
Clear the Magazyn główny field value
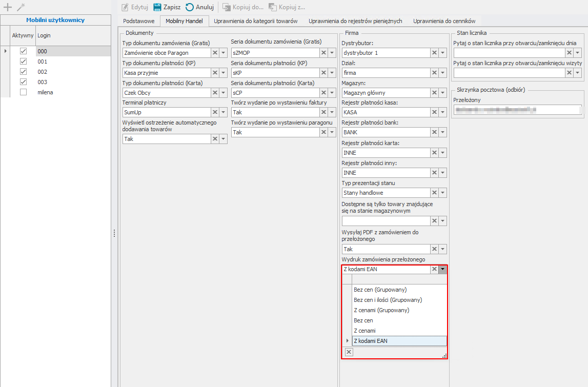(x=434, y=93)
